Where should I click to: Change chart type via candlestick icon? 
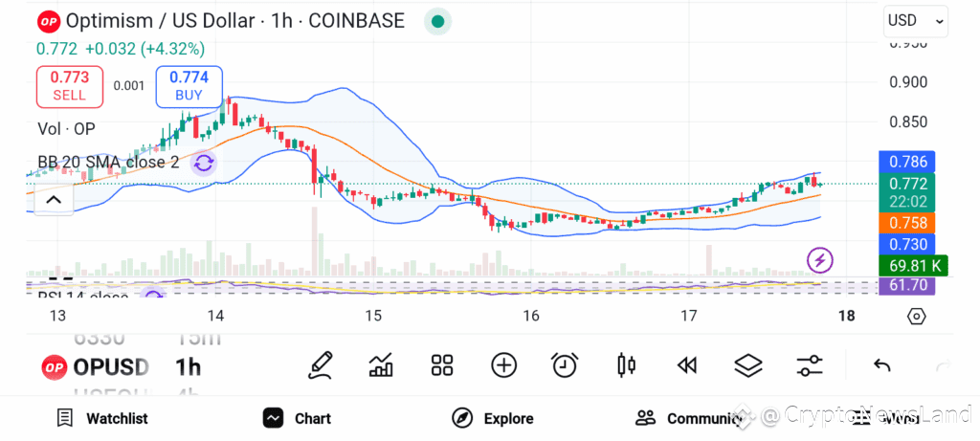(x=626, y=365)
